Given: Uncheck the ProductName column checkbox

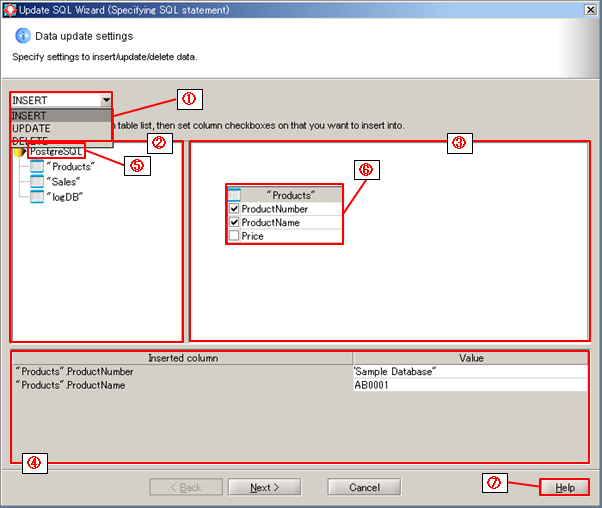Looking at the screenshot, I should [234, 222].
